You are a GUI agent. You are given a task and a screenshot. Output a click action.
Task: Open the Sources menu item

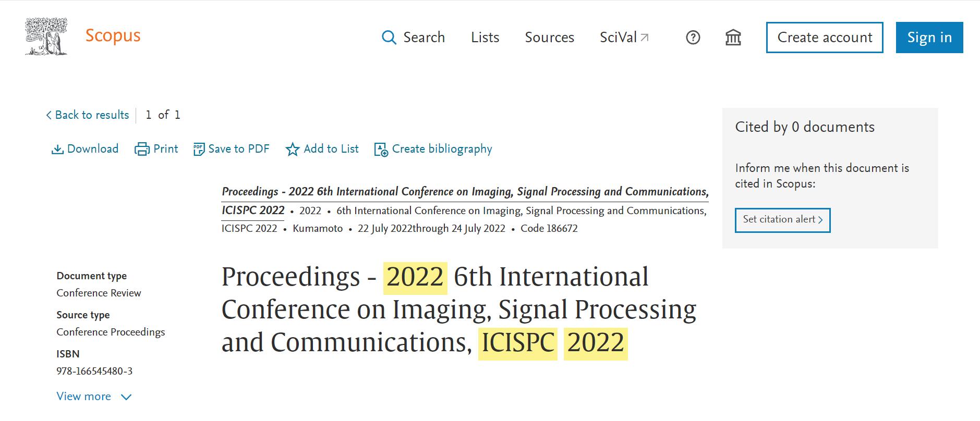(549, 38)
